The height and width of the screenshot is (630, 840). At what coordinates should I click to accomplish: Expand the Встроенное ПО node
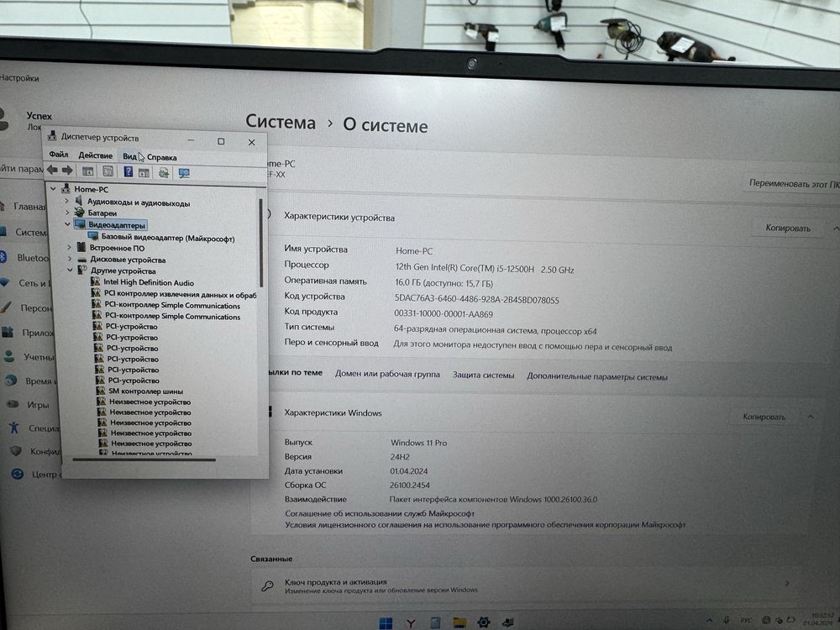coord(69,247)
